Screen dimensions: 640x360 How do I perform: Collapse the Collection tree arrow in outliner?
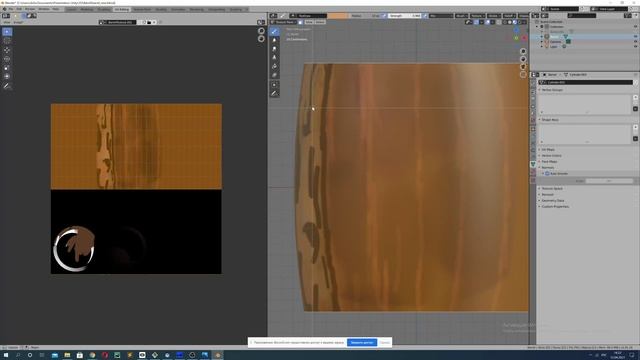[x=537, y=27]
